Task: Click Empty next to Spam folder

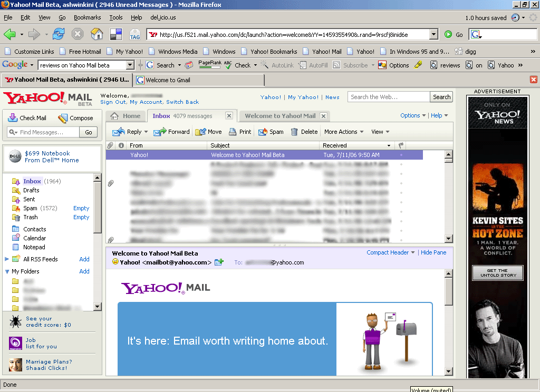Action: [x=81, y=208]
